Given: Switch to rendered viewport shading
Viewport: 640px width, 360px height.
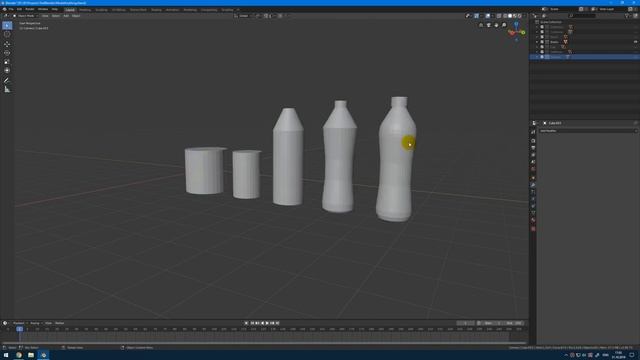Looking at the screenshot, I should [520, 16].
